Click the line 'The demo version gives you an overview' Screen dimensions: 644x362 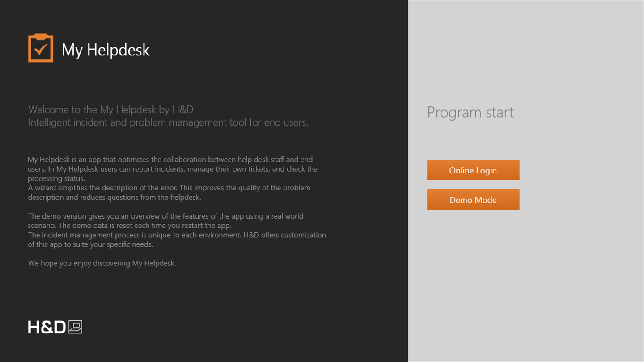(x=165, y=216)
